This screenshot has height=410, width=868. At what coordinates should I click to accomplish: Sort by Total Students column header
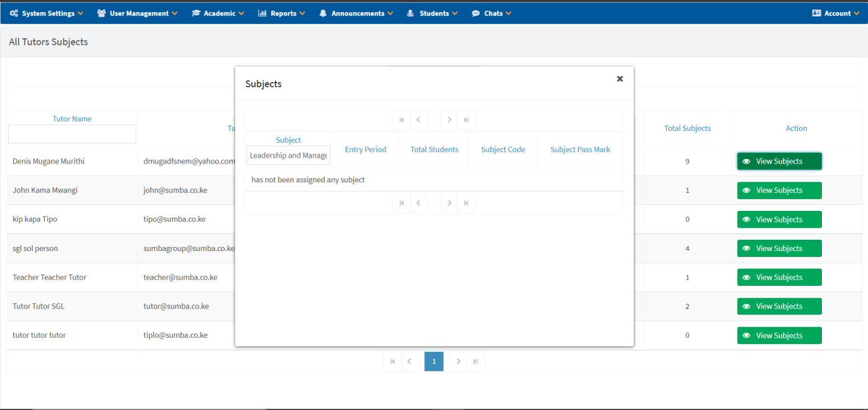pyautogui.click(x=434, y=150)
